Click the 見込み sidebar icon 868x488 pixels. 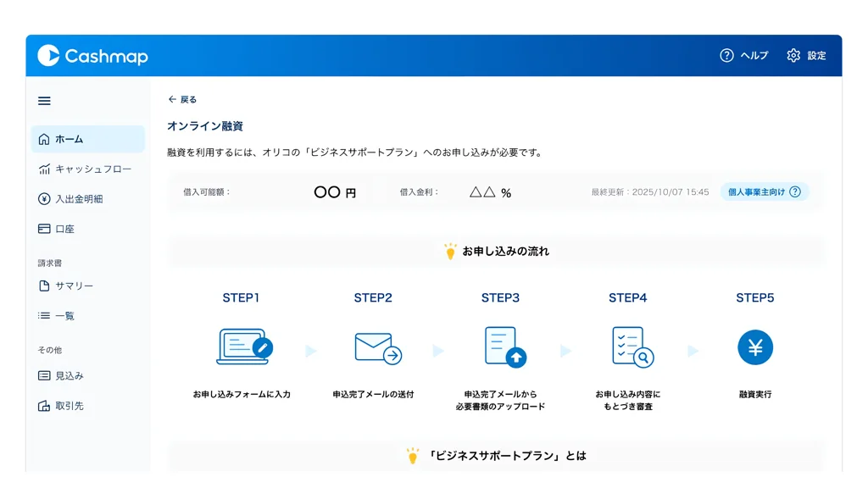click(x=44, y=375)
